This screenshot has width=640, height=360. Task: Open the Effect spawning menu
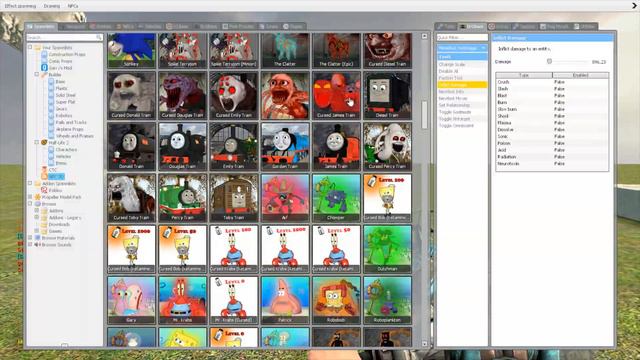coord(20,6)
